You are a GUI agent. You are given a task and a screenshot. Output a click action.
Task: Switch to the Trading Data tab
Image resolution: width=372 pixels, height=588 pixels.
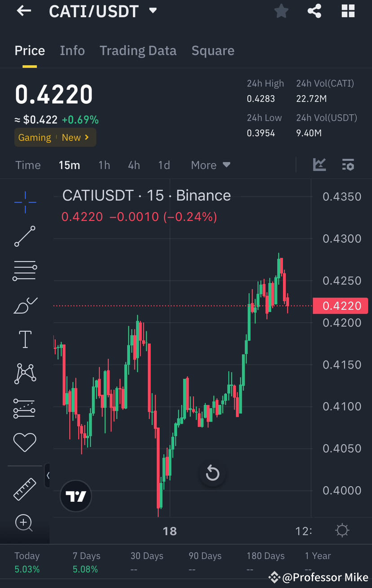click(x=138, y=50)
